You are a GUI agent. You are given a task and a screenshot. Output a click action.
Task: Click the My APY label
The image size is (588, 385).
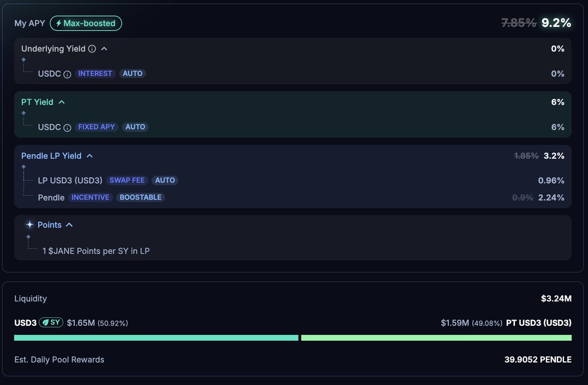[x=30, y=23]
